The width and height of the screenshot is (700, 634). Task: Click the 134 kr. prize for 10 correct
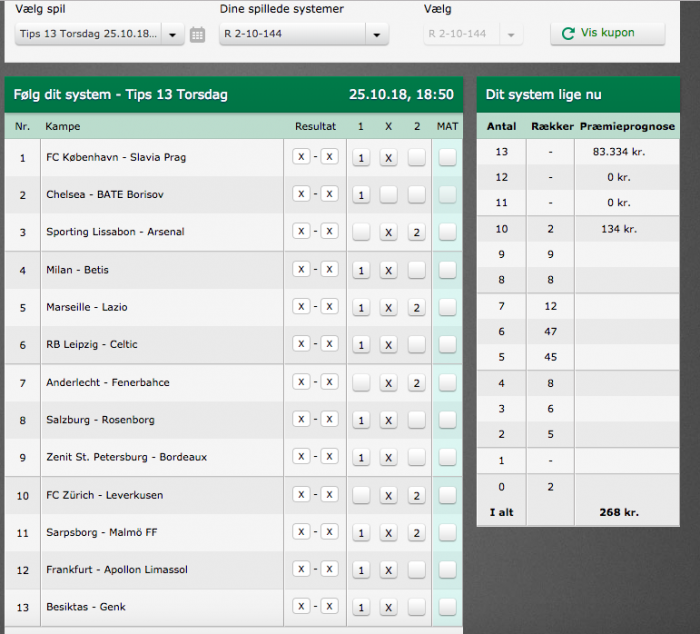coord(619,229)
